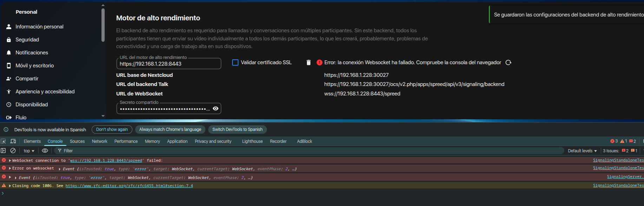Image resolution: width=644 pixels, height=206 pixels.
Task: Click the sidebar scroll-up arrow
Action: tap(103, 5)
